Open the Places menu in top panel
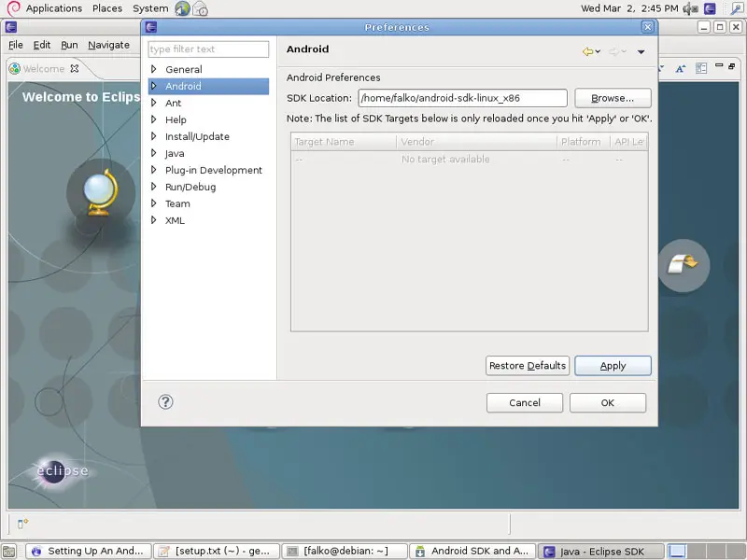 [x=107, y=8]
